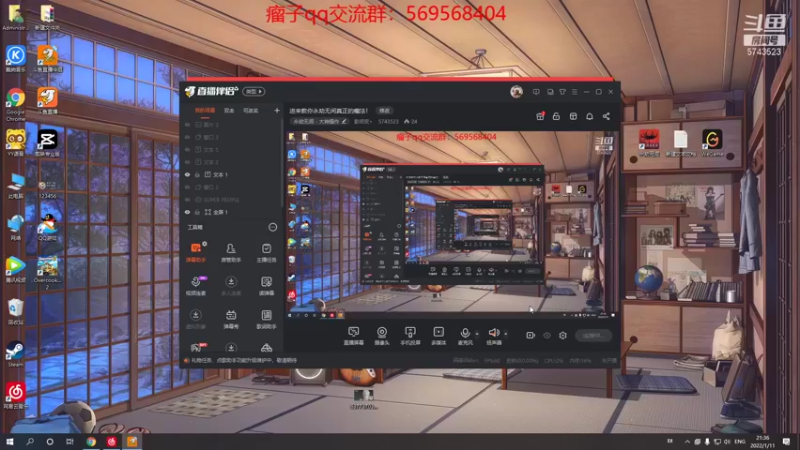This screenshot has width=800, height=450.
Task: Click the stream status button
Action: 593,335
